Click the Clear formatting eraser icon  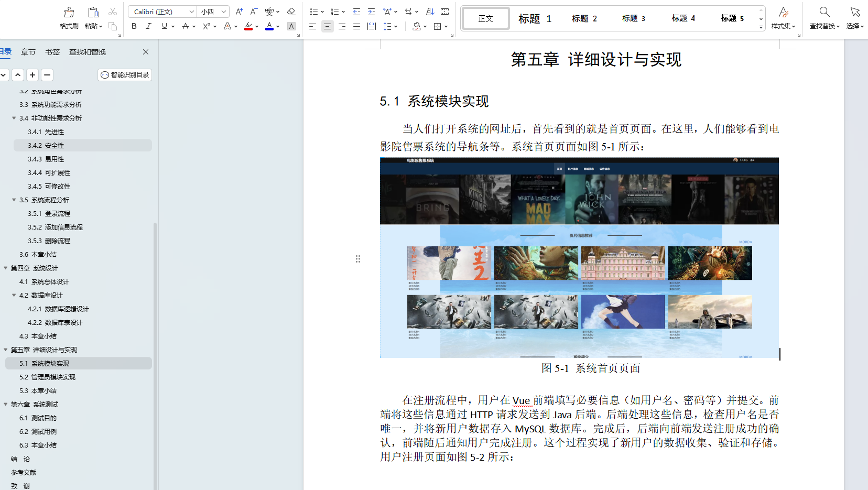click(x=291, y=12)
